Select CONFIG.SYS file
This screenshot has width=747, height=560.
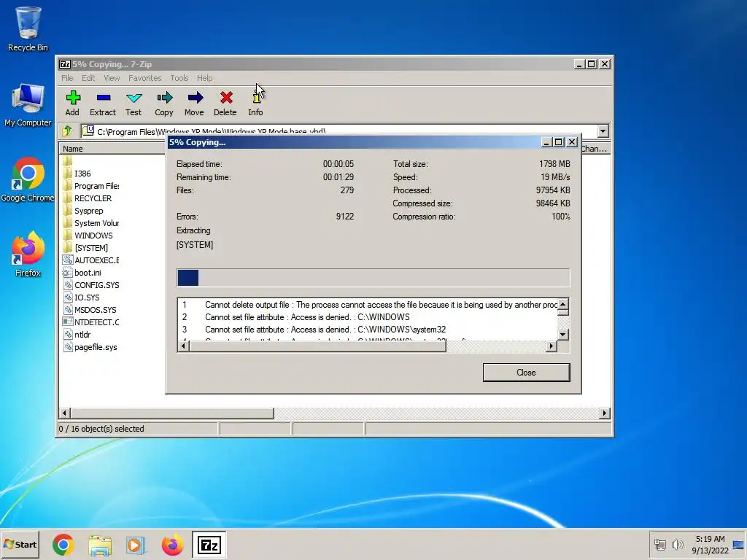tap(97, 285)
